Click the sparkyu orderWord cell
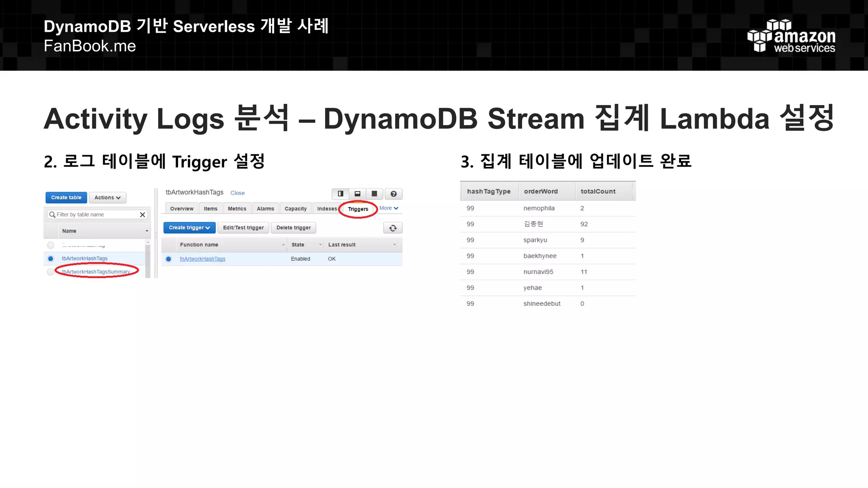The width and height of the screenshot is (868, 488). [535, 240]
